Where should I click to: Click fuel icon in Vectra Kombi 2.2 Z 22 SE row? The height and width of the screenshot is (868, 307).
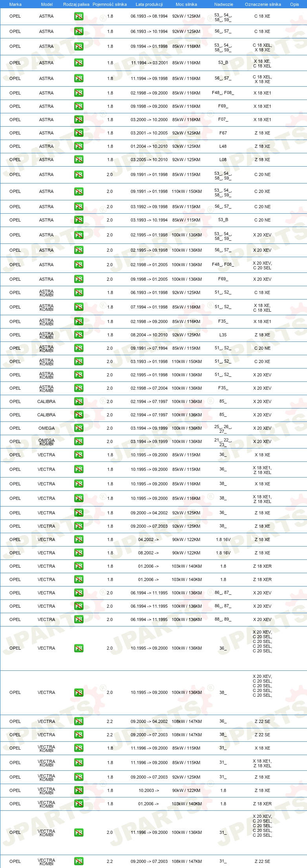coord(79,861)
